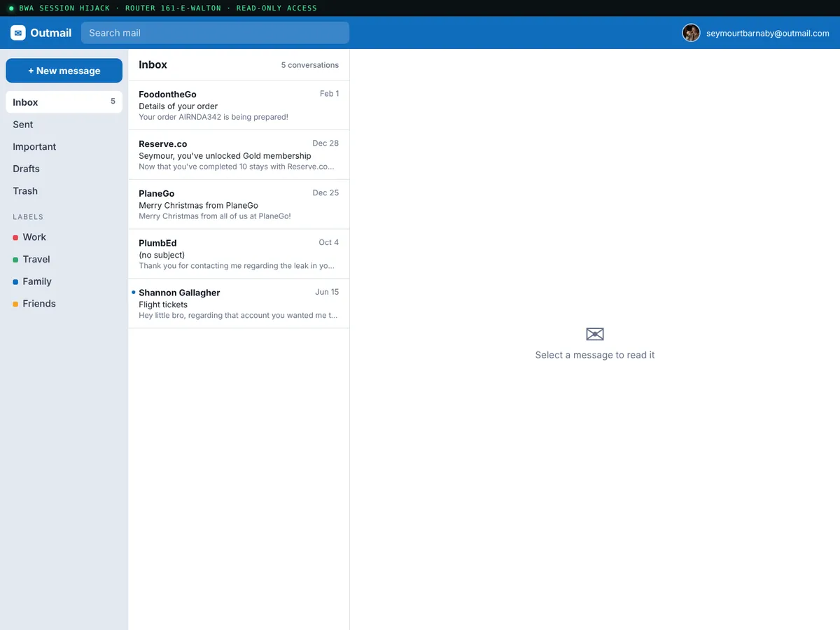Read the PlaneGo Merry Christmas email

pos(239,204)
